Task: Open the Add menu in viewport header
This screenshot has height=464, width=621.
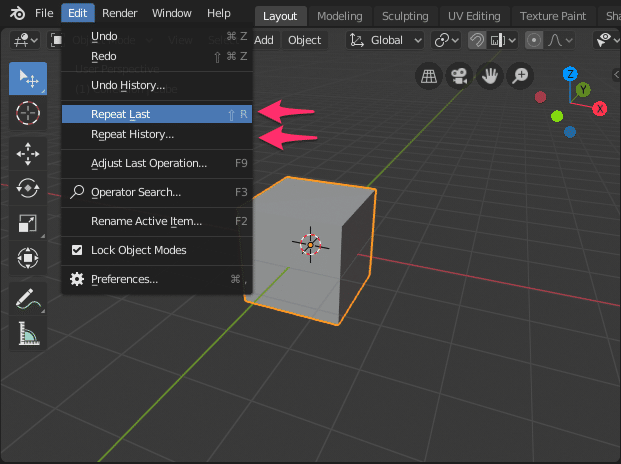Action: point(264,40)
